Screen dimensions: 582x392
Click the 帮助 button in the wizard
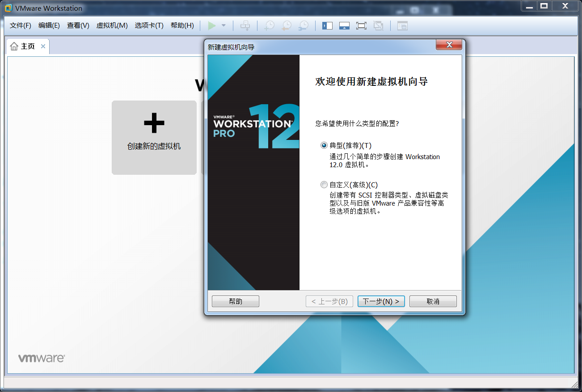236,301
